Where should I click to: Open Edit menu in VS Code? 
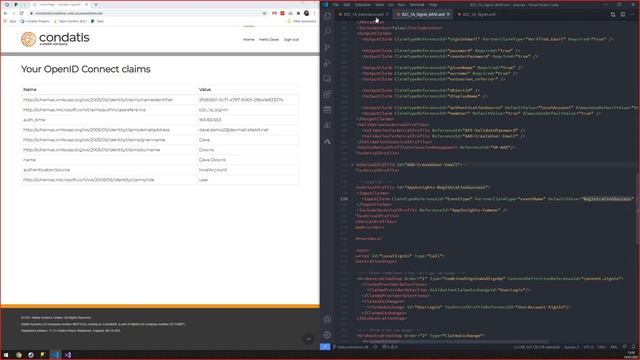[347, 4]
